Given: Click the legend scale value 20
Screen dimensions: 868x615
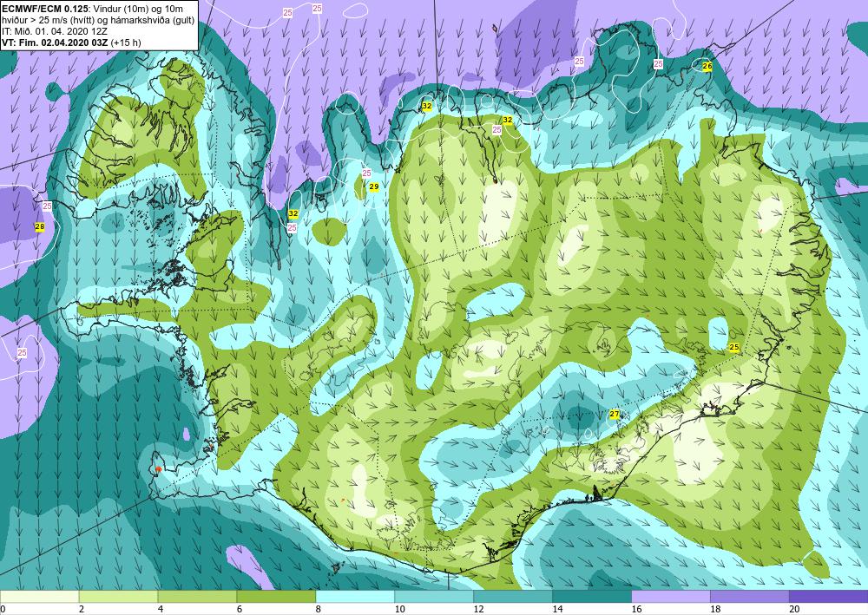Looking at the screenshot, I should (x=794, y=610).
